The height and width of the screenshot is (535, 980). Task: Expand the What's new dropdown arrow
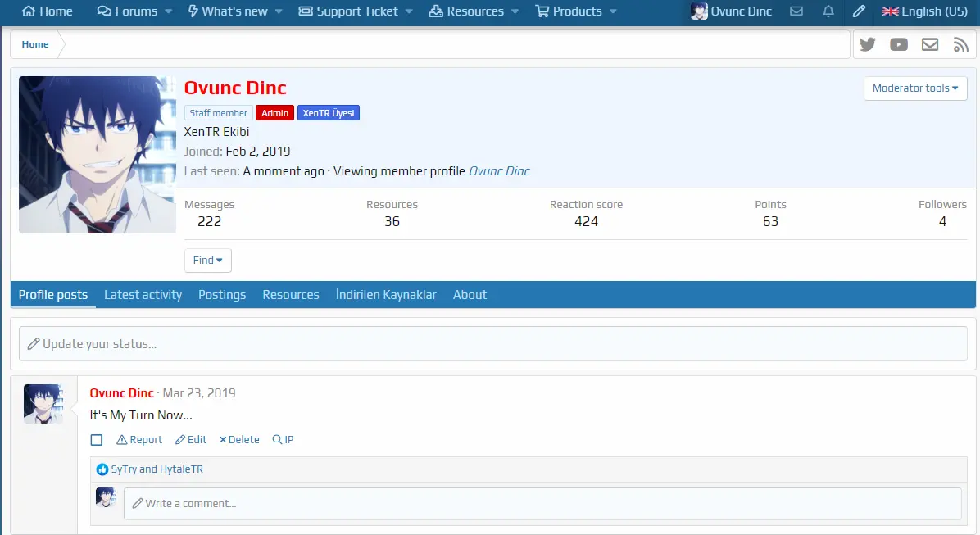tap(279, 11)
